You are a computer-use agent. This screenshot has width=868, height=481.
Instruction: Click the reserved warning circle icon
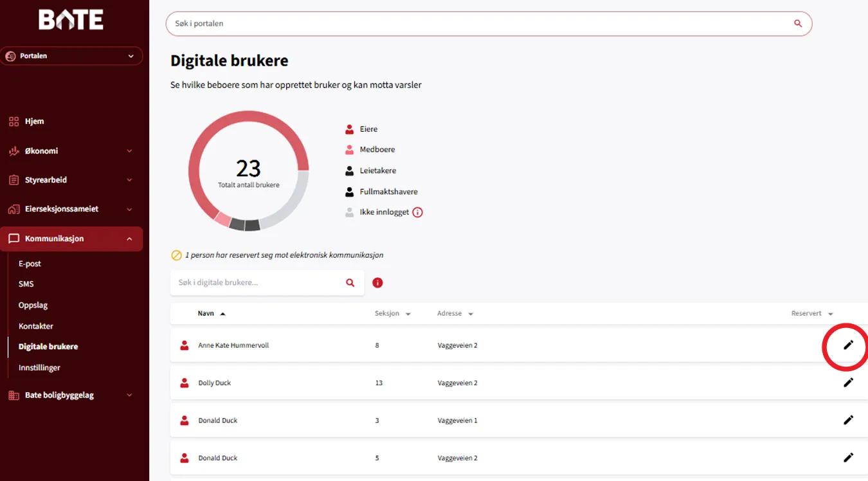coord(176,255)
